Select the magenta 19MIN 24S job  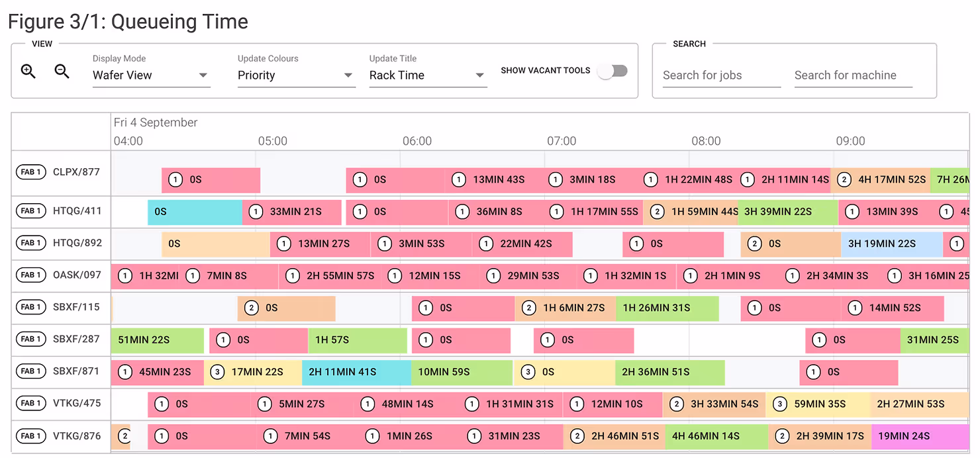click(x=920, y=436)
